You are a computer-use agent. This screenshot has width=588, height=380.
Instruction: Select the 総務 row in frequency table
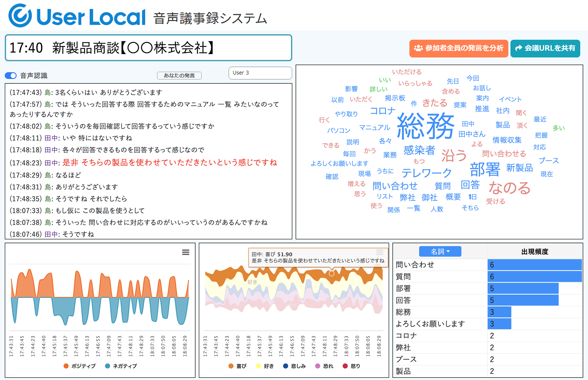tap(488, 312)
